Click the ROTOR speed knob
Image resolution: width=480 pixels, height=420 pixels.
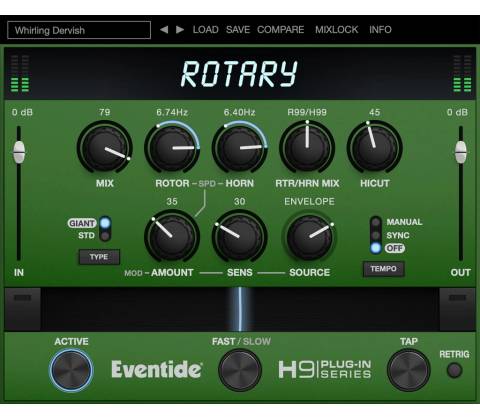(172, 147)
